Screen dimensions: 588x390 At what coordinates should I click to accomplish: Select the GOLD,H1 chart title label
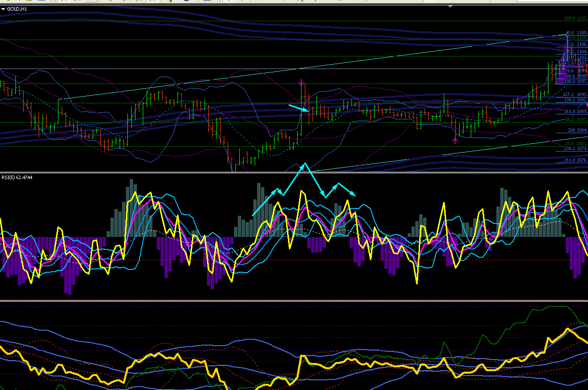click(x=17, y=9)
